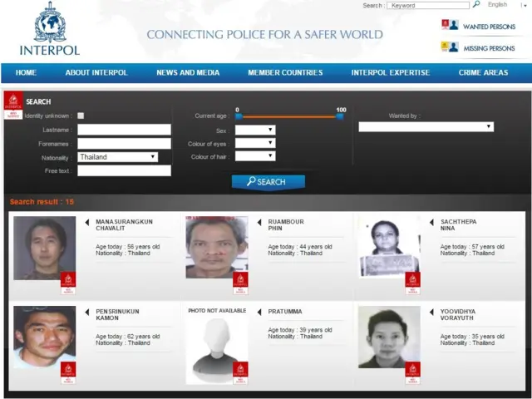This screenshot has width=532, height=399.
Task: Click the magnifier icon beside Keyword field
Action: [476, 5]
